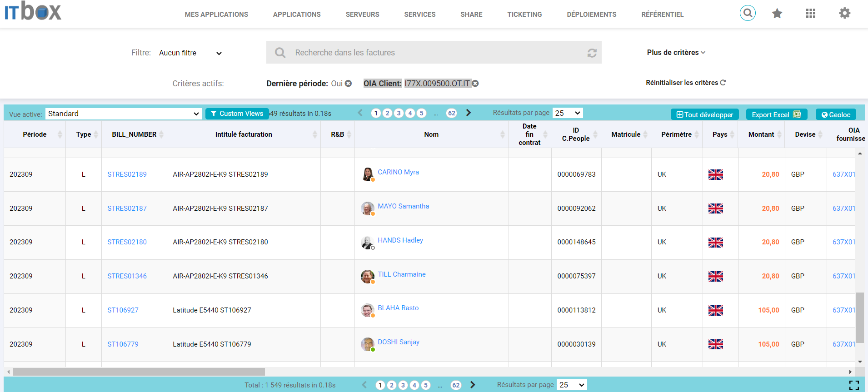
Task: Remove the OIA Client criterion
Action: pyautogui.click(x=475, y=84)
